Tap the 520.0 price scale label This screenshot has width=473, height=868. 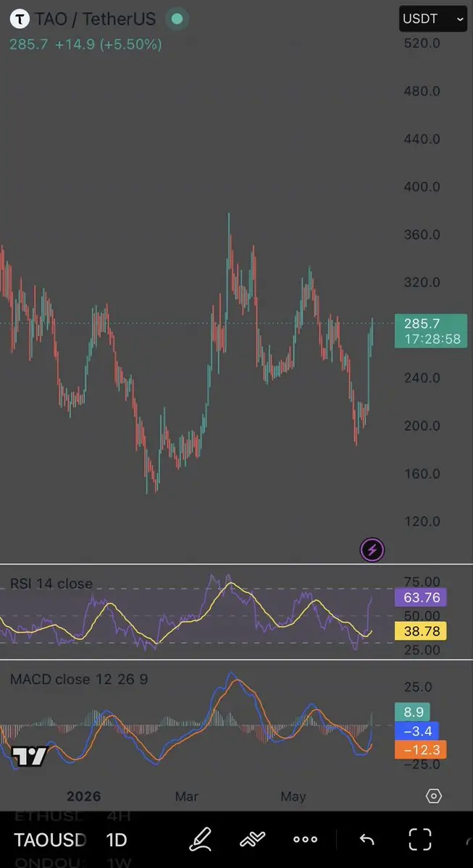click(422, 43)
